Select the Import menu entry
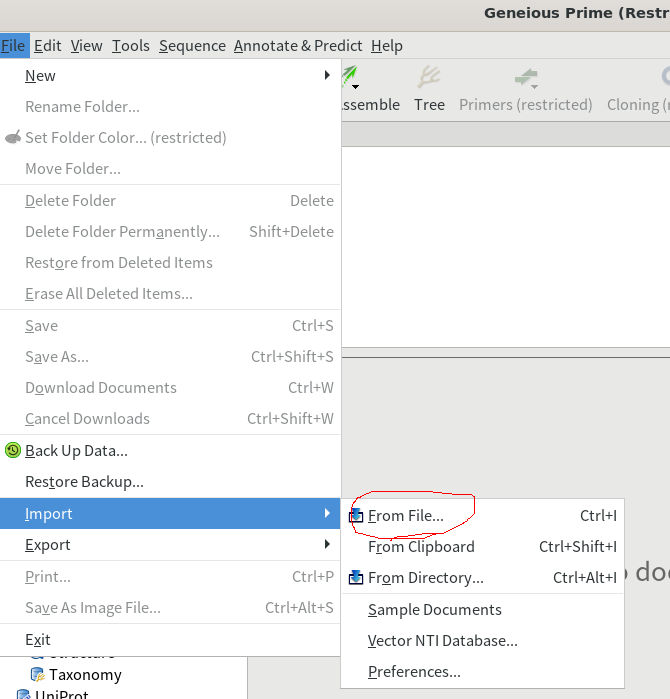The width and height of the screenshot is (670, 699). (170, 514)
